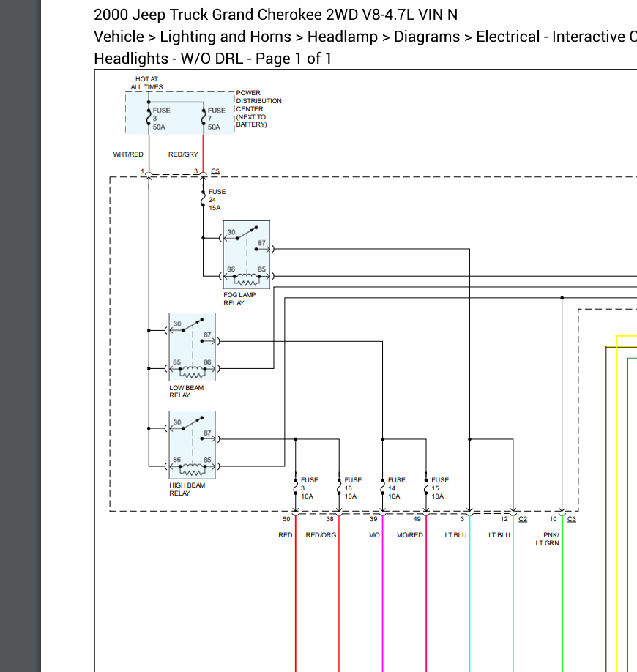This screenshot has width=637, height=672.
Task: Click the RED wire color label
Action: pos(285,535)
